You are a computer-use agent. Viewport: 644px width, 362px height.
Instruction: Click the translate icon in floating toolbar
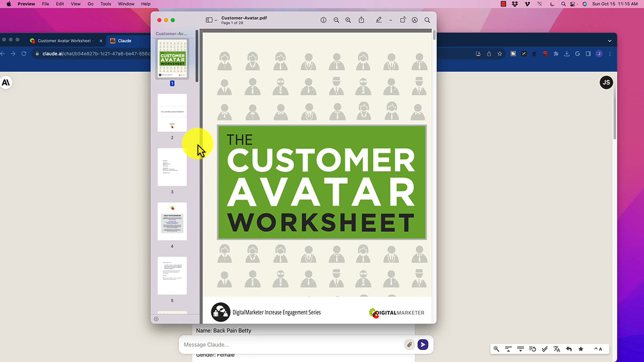[557, 349]
